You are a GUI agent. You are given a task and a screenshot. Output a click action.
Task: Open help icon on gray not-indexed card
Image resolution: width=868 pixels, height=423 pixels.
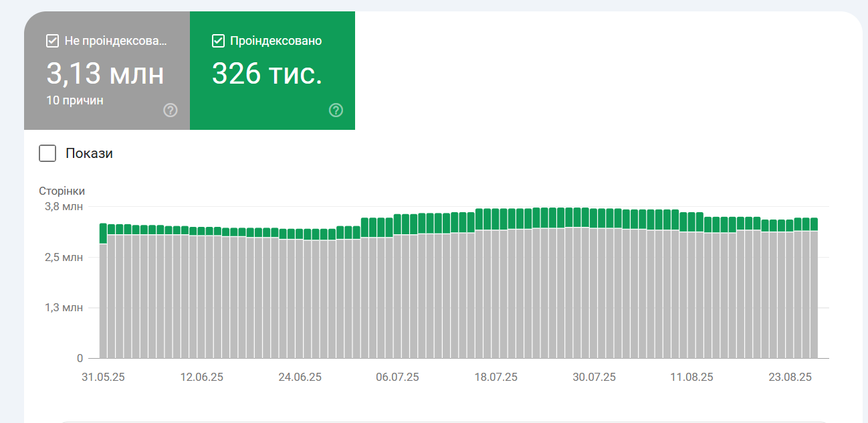pyautogui.click(x=171, y=110)
